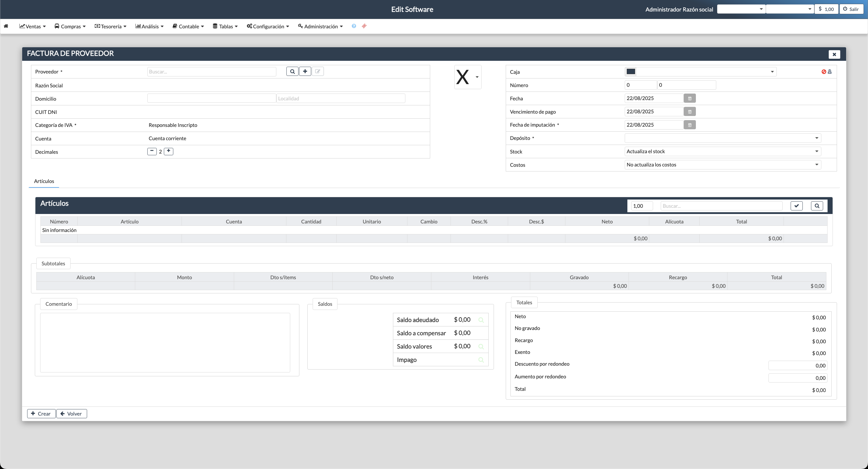Click the Volver button

[x=71, y=414]
